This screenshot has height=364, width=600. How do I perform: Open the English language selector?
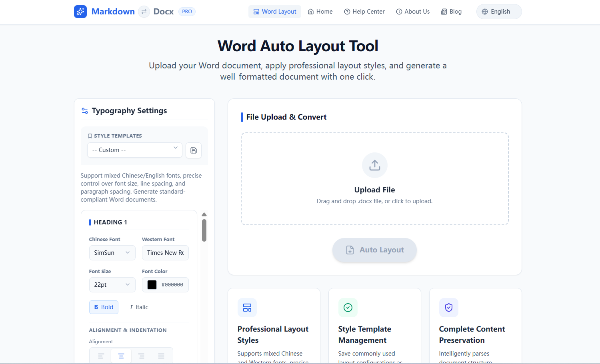click(x=499, y=12)
